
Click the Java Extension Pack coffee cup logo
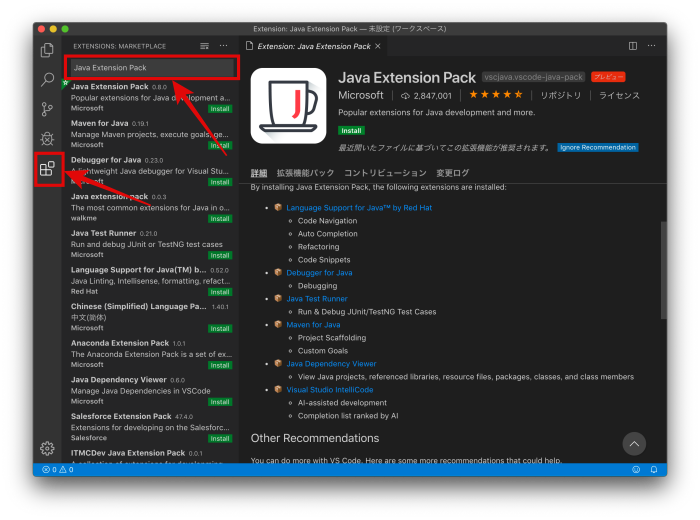point(288,106)
